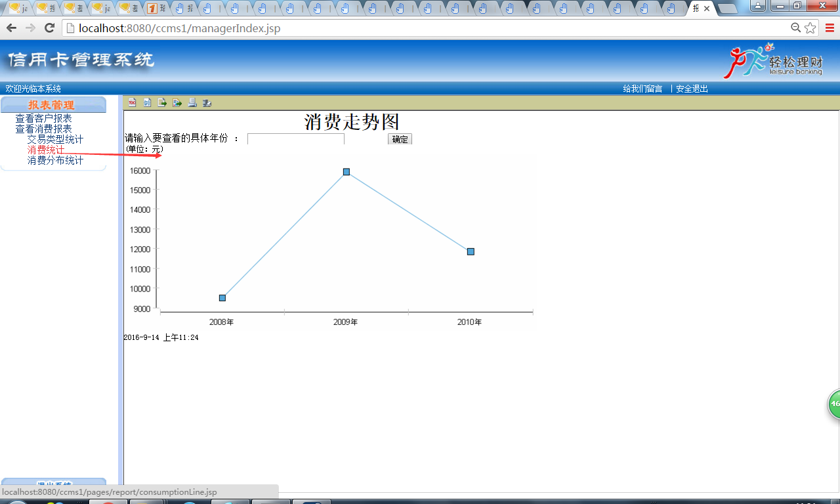Viewport: 840px width, 504px height.
Task: Open the Chrome hamburger menu
Action: coord(829,28)
